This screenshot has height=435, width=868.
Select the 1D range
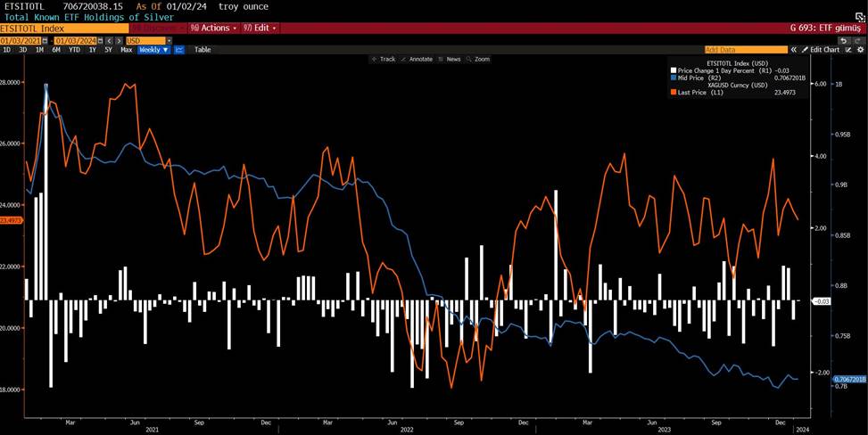(6, 50)
